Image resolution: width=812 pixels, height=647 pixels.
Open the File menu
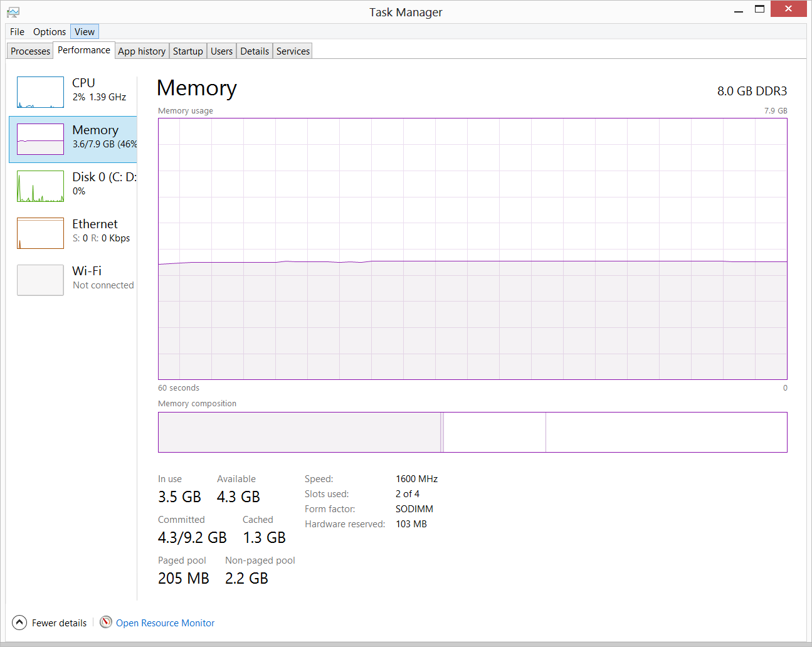pyautogui.click(x=17, y=32)
